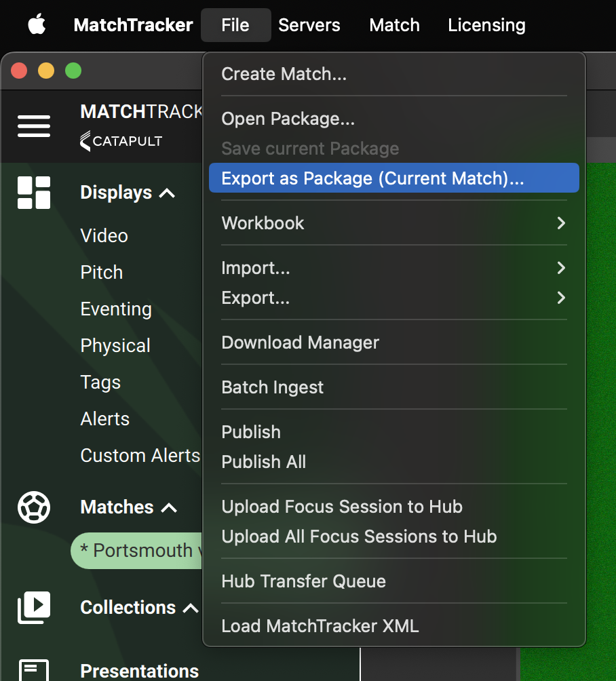Click the Collections play-stack icon
This screenshot has height=681, width=616.
click(34, 608)
